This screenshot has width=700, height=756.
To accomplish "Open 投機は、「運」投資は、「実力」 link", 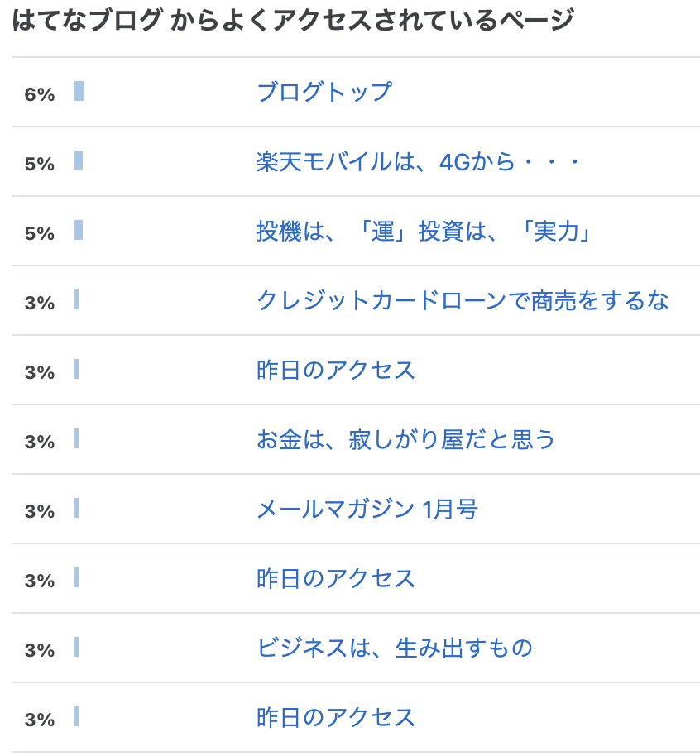I will coord(424,231).
